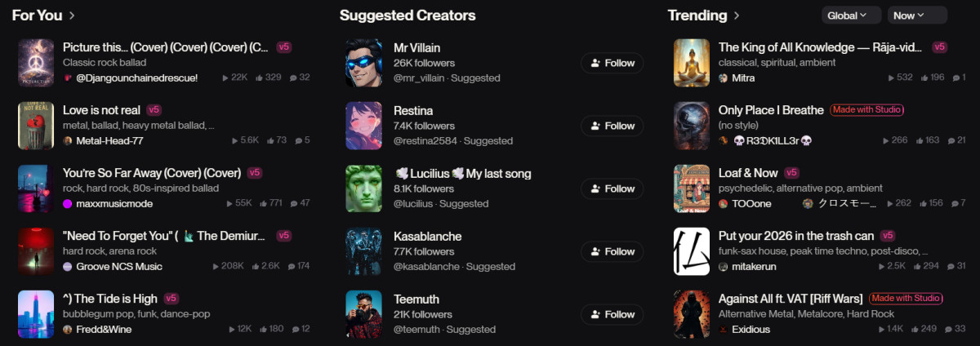This screenshot has width=980, height=346.
Task: Follow the creator Kasablanche
Action: click(612, 251)
